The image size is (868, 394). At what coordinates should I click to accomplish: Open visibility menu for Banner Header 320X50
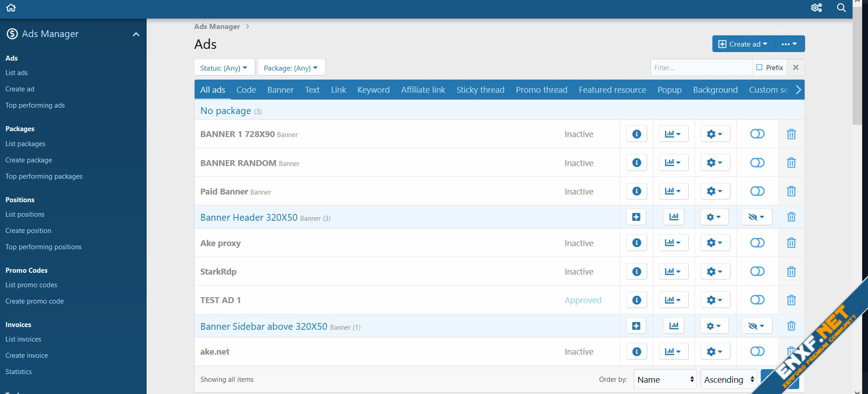pos(757,217)
